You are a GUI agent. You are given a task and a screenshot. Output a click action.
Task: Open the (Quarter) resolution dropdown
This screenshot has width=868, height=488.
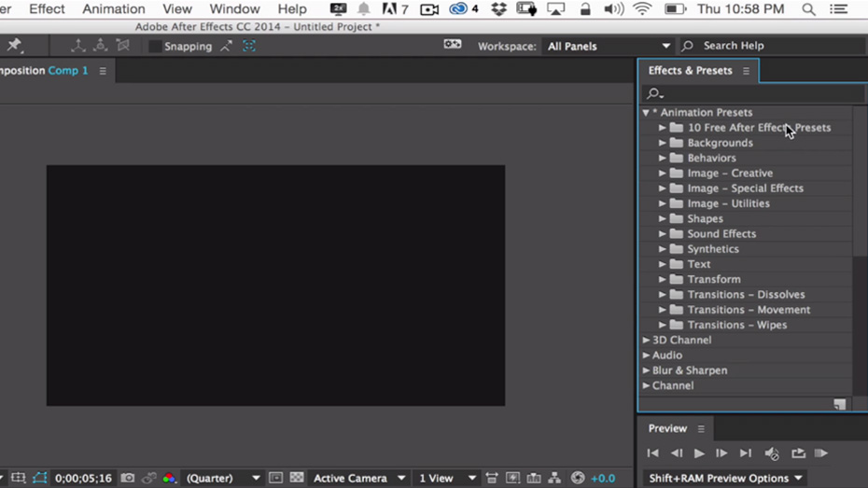pyautogui.click(x=222, y=478)
